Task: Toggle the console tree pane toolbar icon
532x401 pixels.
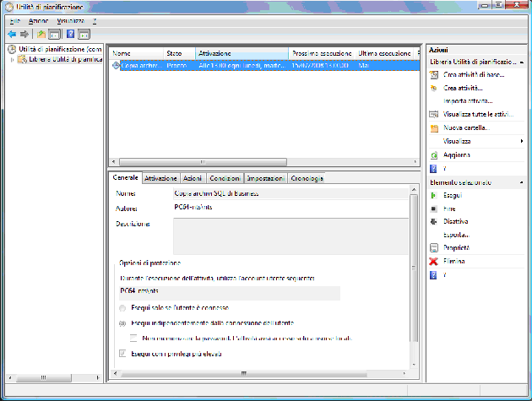Action: click(x=55, y=35)
